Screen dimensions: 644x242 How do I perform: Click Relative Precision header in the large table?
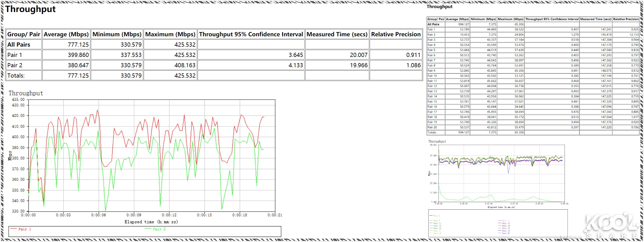click(396, 34)
